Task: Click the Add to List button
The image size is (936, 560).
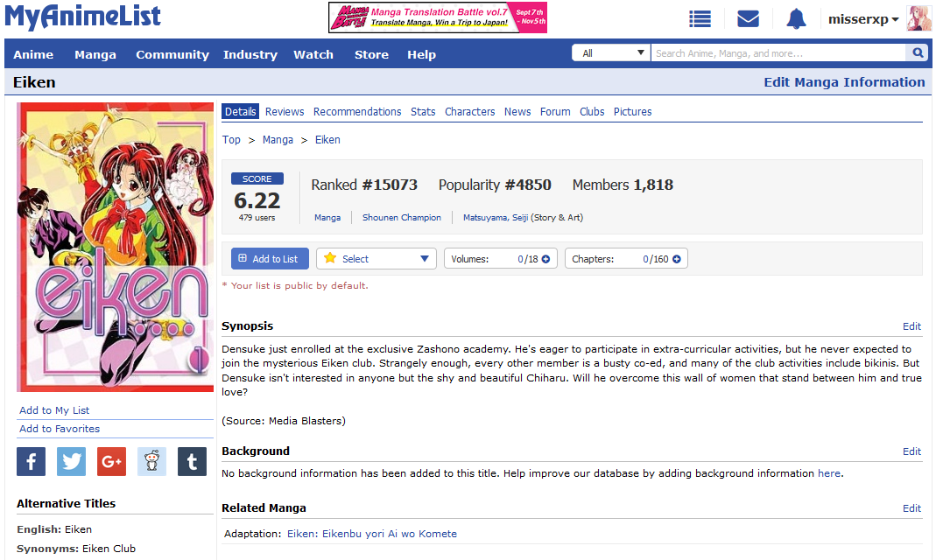Action: tap(270, 259)
